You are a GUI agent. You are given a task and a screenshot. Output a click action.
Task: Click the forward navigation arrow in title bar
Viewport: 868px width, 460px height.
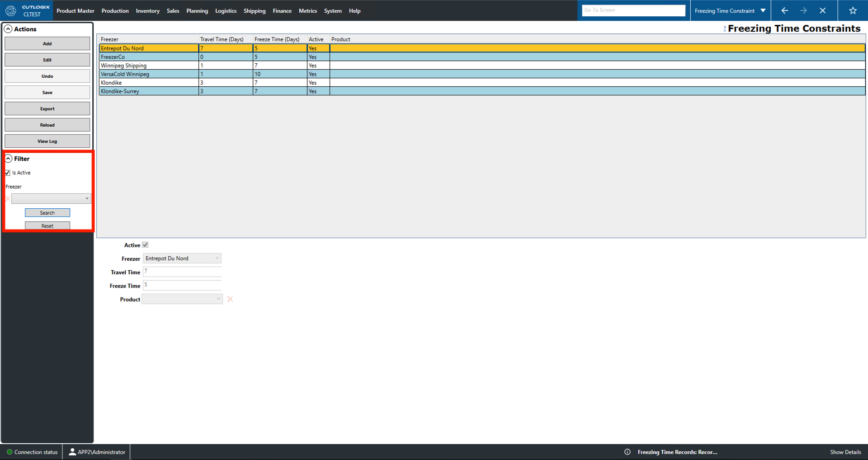pyautogui.click(x=804, y=10)
